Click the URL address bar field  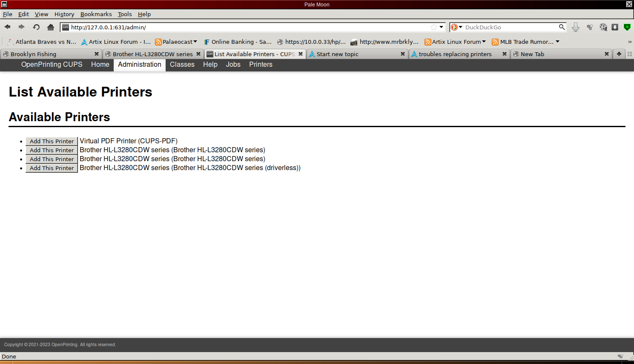point(247,27)
